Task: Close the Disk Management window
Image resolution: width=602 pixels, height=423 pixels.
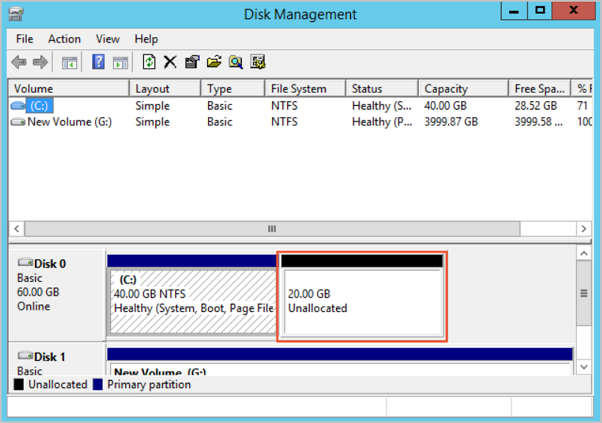Action: [x=574, y=11]
